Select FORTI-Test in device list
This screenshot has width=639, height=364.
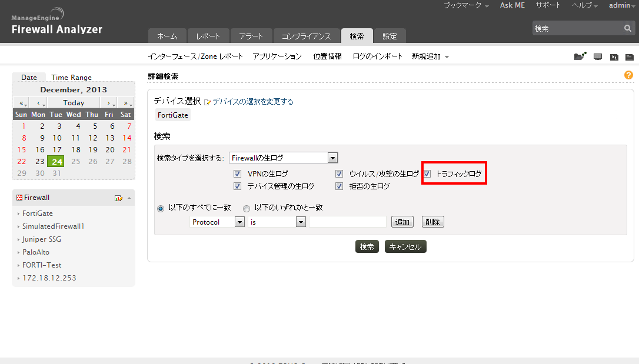42,265
